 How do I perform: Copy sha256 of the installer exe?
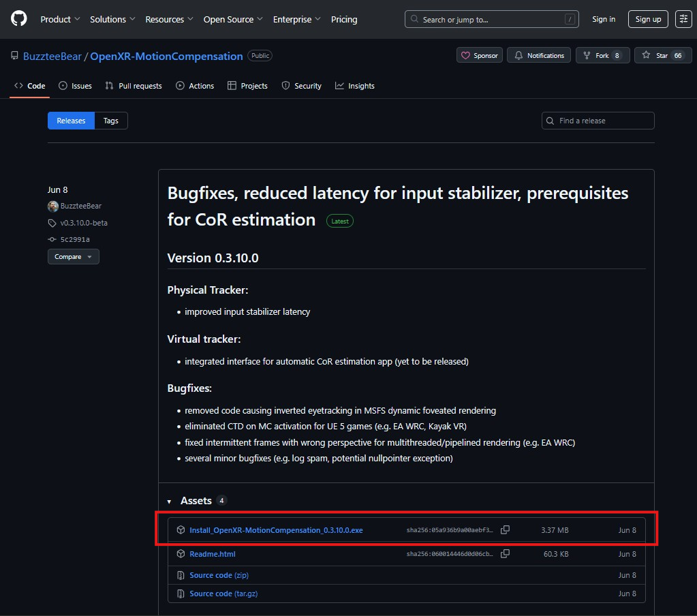click(x=505, y=529)
